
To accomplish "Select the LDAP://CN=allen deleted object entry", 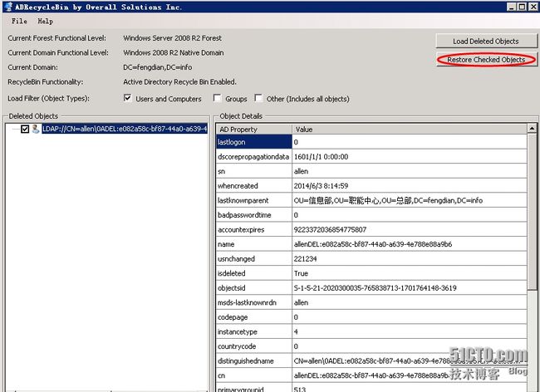I will [125, 129].
